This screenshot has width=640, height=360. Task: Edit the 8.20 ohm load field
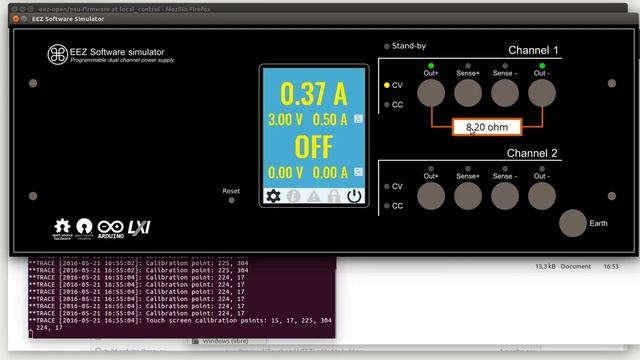point(487,127)
